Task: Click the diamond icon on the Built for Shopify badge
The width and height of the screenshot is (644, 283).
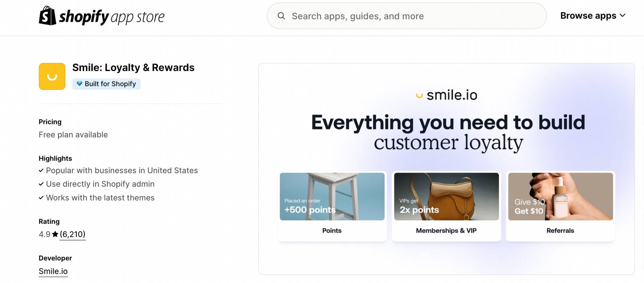Action: click(79, 84)
